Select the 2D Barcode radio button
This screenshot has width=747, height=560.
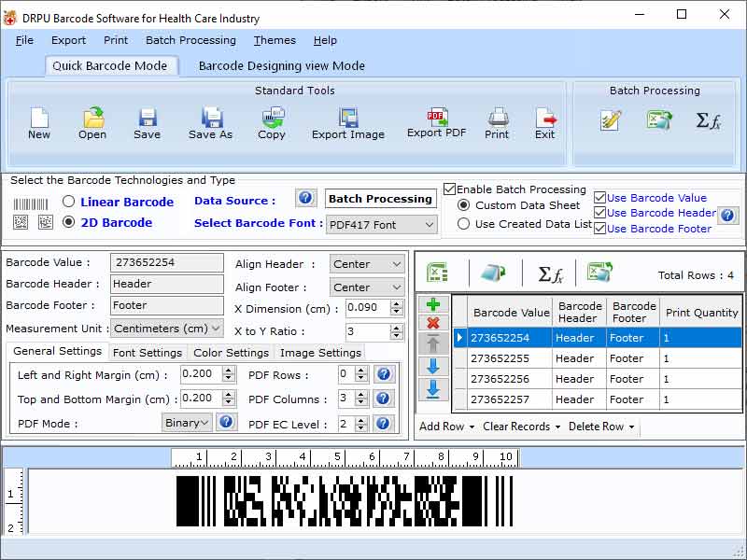(x=67, y=222)
